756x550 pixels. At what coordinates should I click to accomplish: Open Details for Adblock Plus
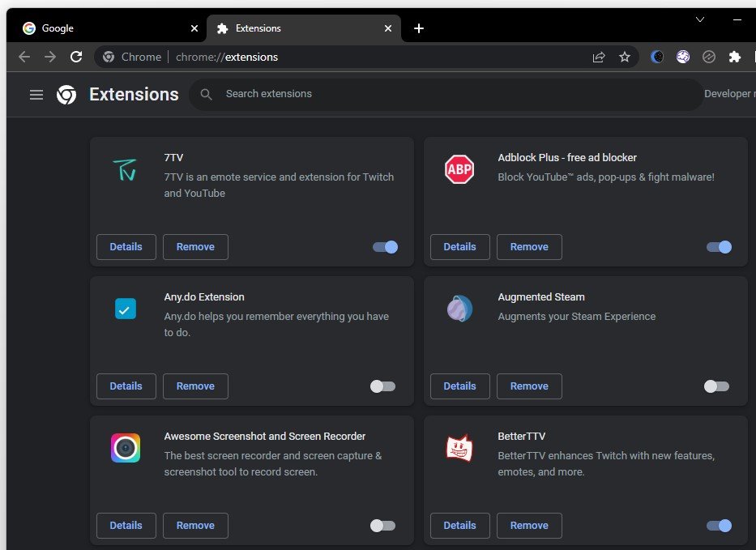pos(459,247)
